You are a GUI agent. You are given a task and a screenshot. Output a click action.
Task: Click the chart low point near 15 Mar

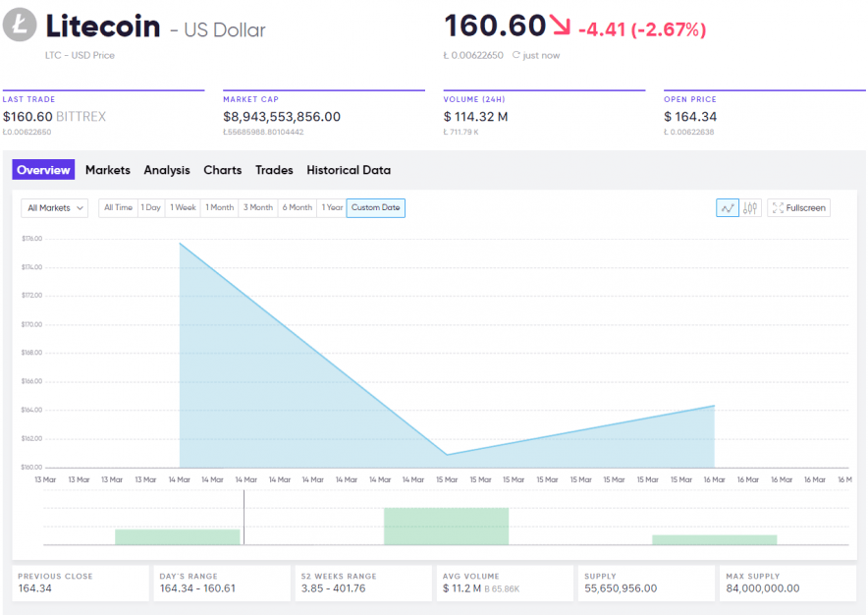point(447,455)
